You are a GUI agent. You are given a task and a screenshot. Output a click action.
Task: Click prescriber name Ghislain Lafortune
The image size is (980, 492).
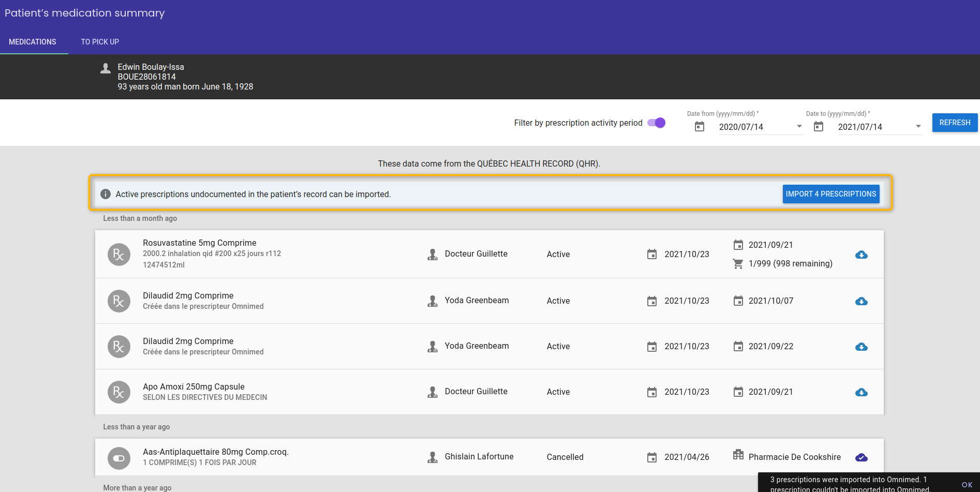coord(479,457)
